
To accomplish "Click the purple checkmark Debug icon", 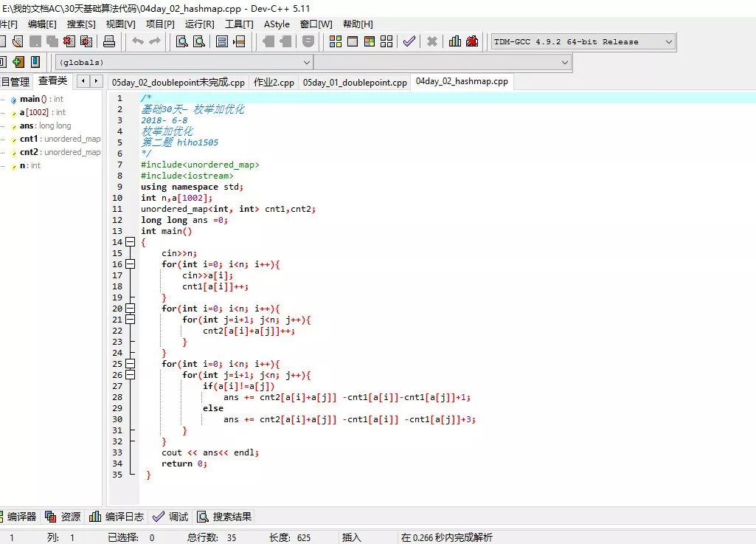I will 409,41.
